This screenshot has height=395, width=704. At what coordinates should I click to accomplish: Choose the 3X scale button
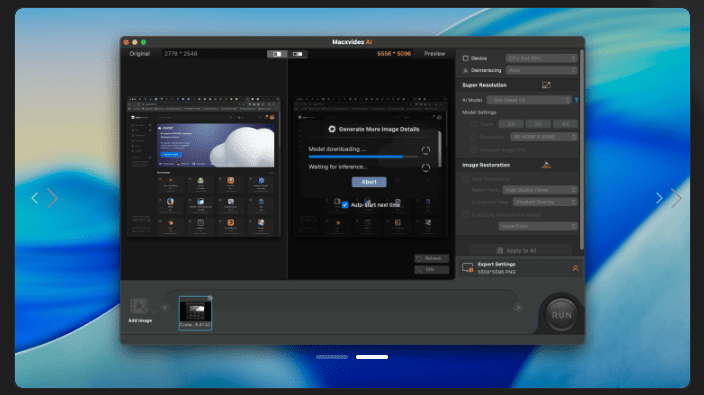tap(538, 124)
